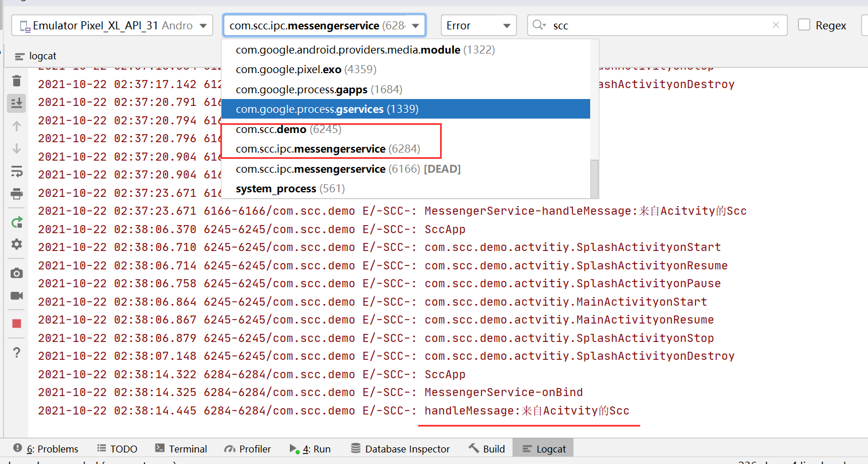
Task: Click inside the scc search input field
Action: [x=659, y=25]
